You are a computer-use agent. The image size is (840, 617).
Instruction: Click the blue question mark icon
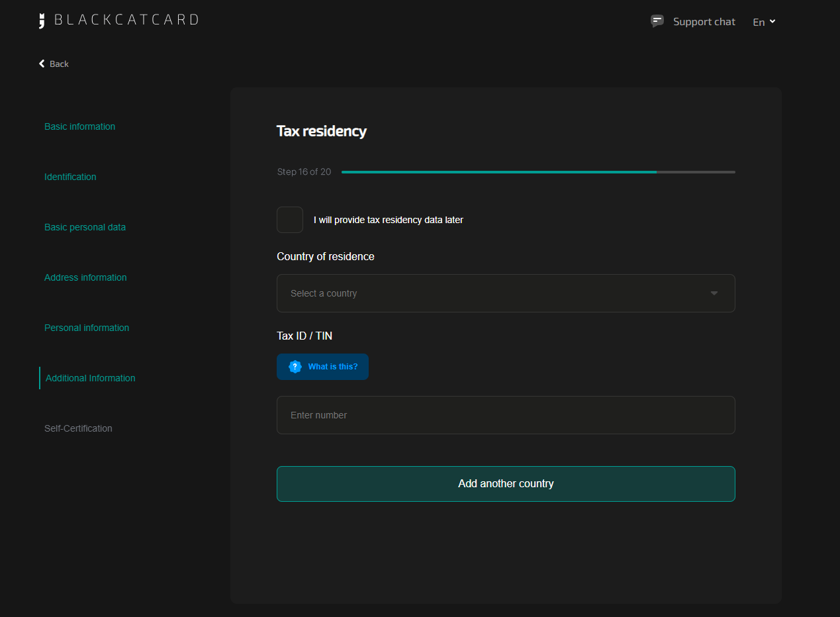point(295,367)
